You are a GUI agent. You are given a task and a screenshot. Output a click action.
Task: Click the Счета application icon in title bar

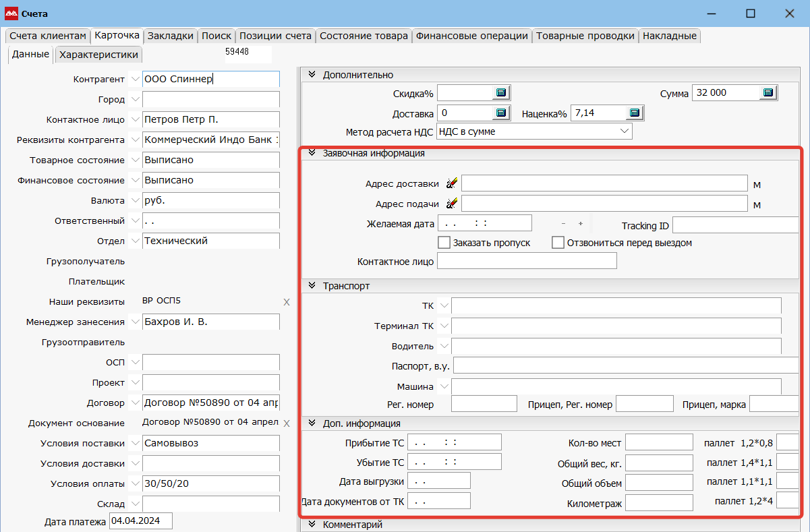(11, 13)
